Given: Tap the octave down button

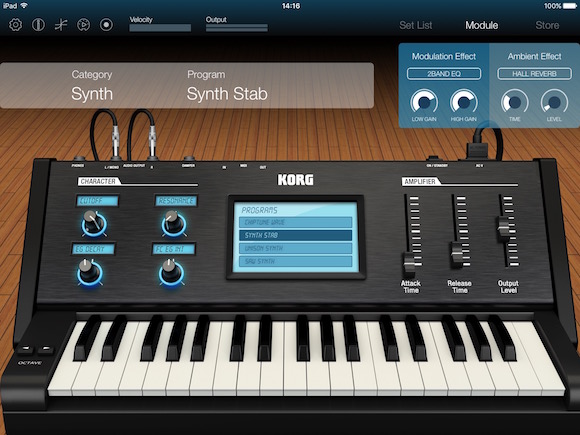Looking at the screenshot, I should (26, 349).
